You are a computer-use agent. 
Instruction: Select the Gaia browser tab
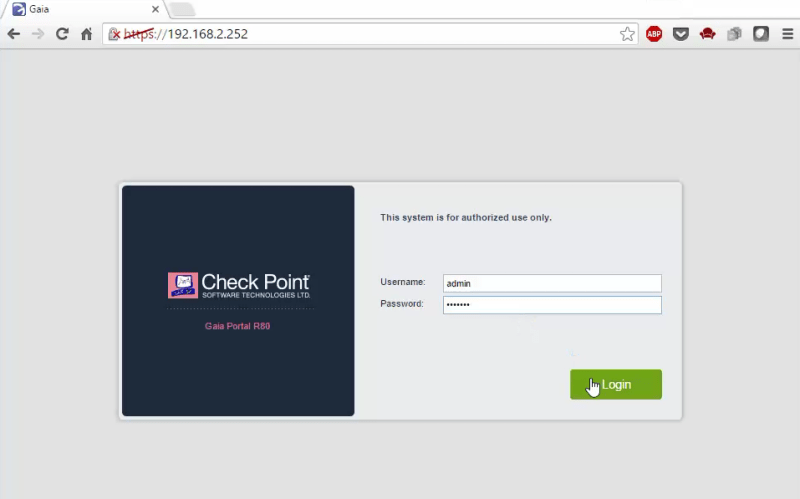point(86,9)
